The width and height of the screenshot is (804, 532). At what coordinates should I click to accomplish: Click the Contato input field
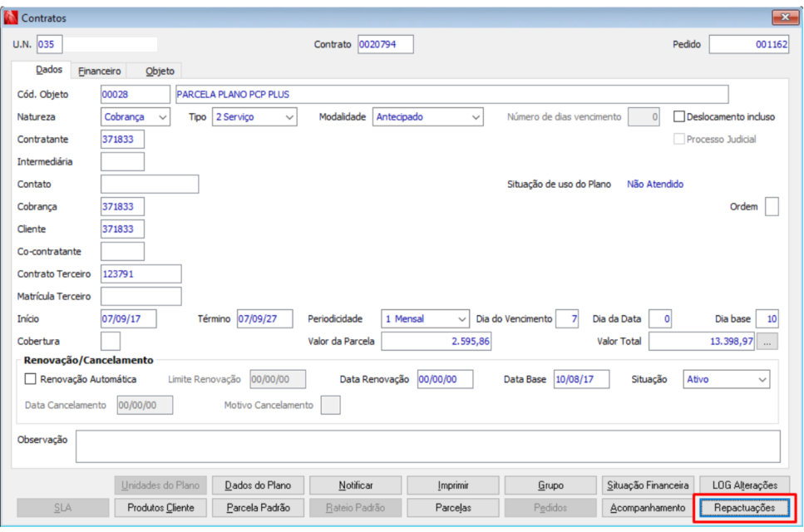point(150,184)
